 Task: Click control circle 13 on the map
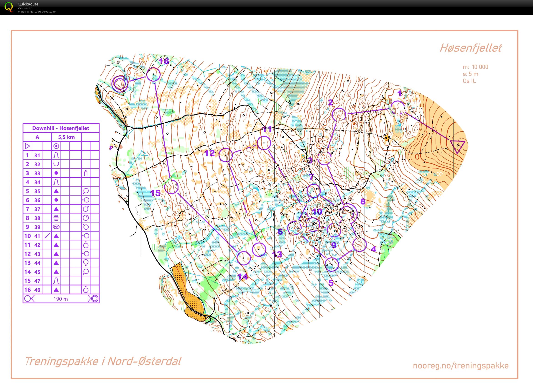click(x=259, y=249)
